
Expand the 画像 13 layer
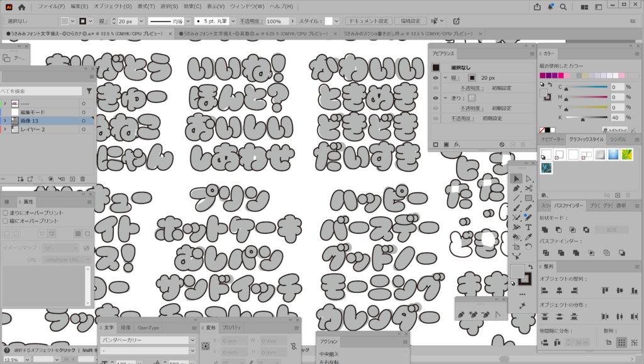(5, 120)
